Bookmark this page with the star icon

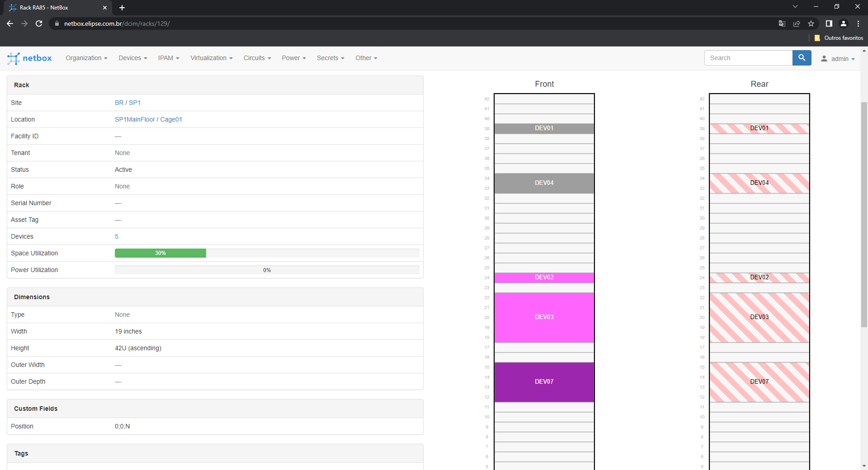(x=811, y=23)
